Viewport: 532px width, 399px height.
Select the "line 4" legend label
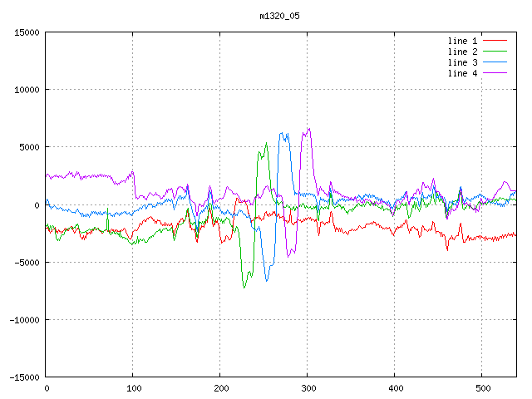coord(463,73)
